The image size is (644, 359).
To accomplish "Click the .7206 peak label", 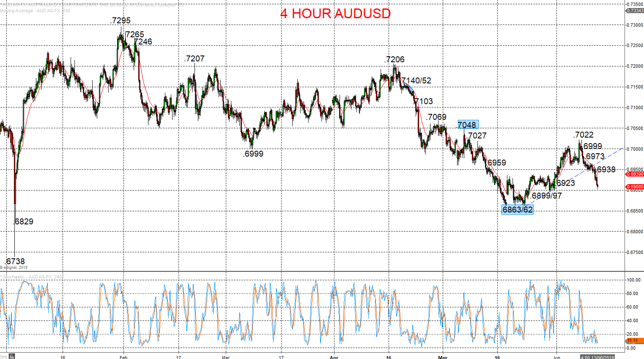I will click(x=394, y=59).
